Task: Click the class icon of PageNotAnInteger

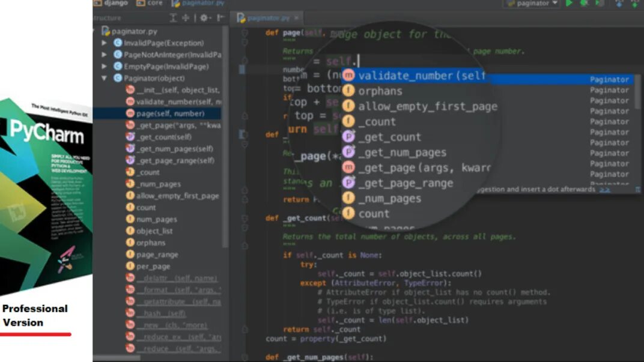Action: 118,55
